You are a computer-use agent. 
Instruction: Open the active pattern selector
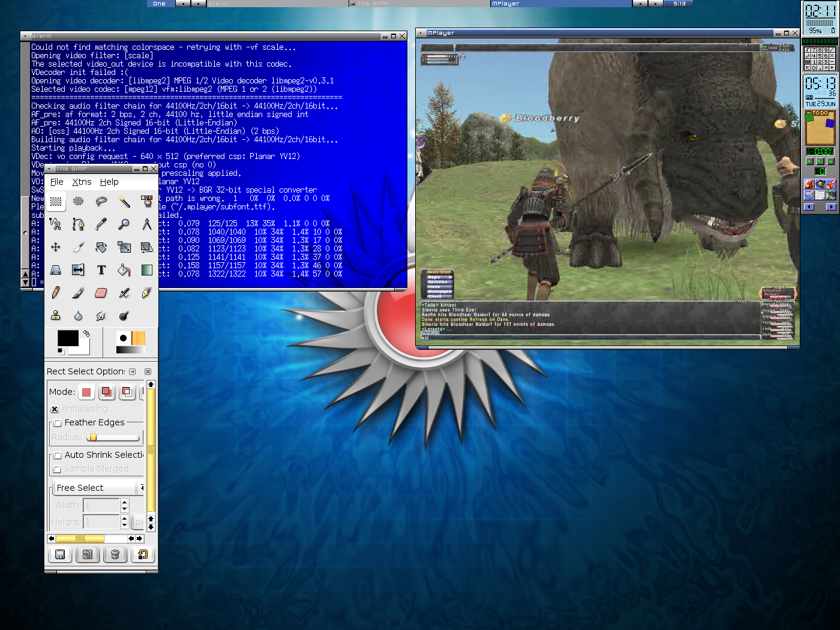139,338
